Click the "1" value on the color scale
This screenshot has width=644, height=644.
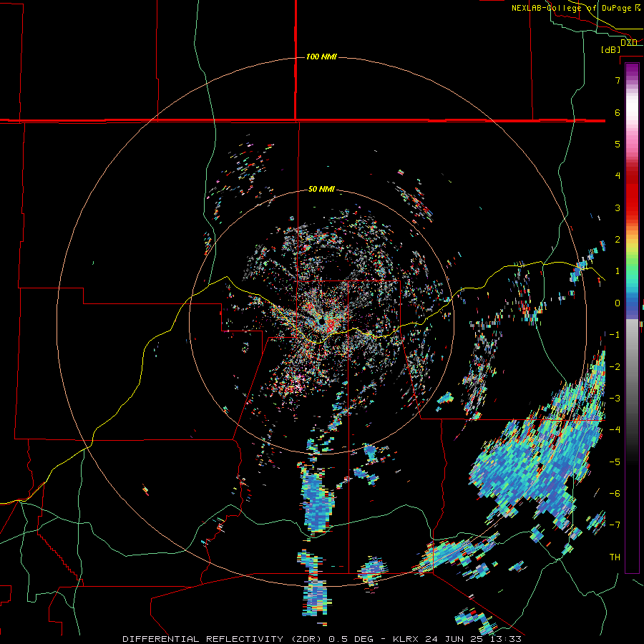[x=618, y=271]
